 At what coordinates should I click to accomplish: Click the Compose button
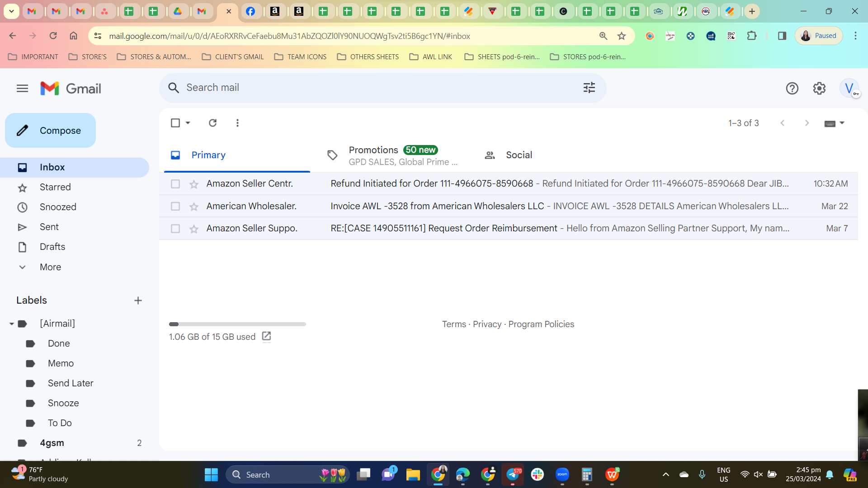click(51, 131)
